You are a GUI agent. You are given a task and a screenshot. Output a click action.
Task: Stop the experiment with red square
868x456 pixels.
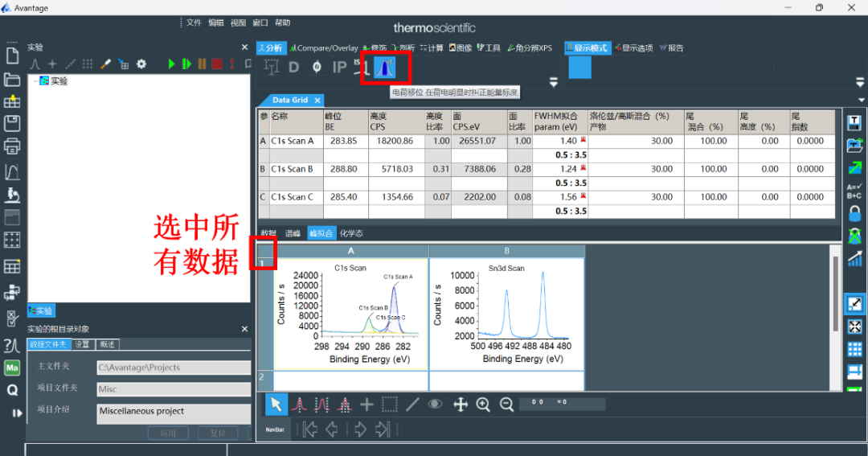[x=217, y=64]
